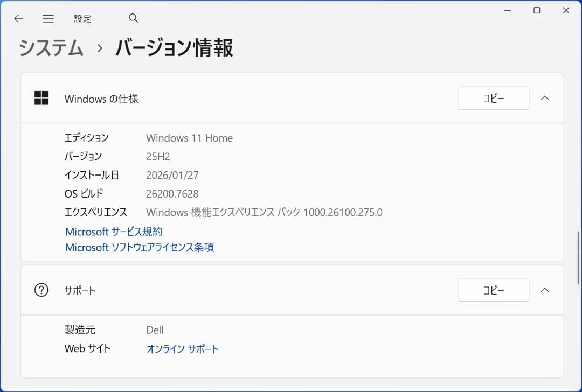Collapse the サポート section
The width and height of the screenshot is (582, 392).
[x=544, y=290]
